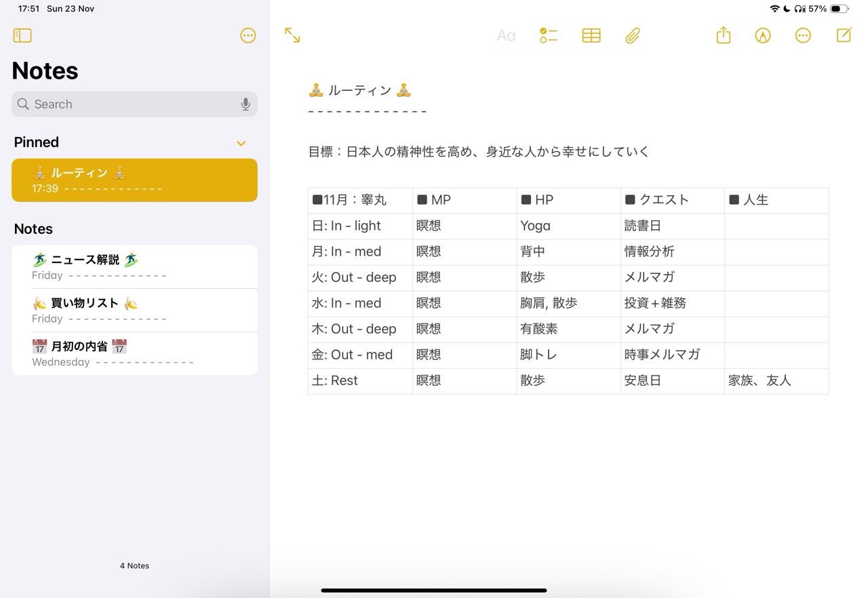Compose a new note
This screenshot has height=598, width=868.
(844, 35)
